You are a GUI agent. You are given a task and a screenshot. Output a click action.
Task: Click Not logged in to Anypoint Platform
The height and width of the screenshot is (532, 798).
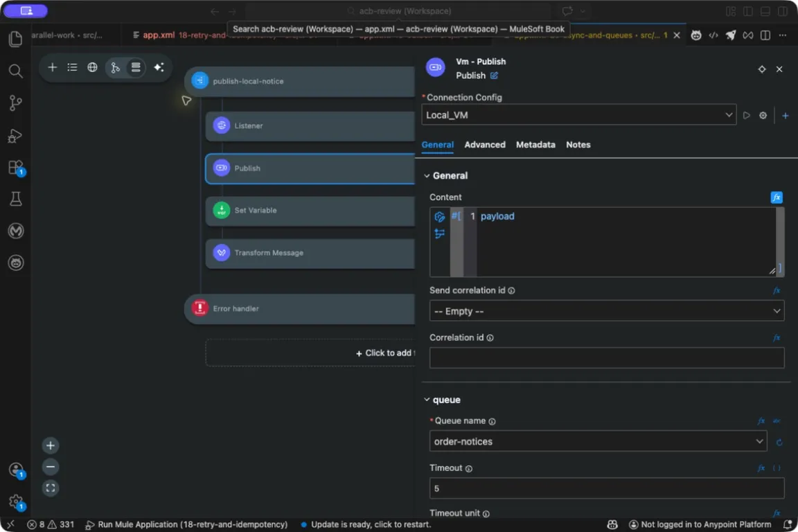(700, 524)
